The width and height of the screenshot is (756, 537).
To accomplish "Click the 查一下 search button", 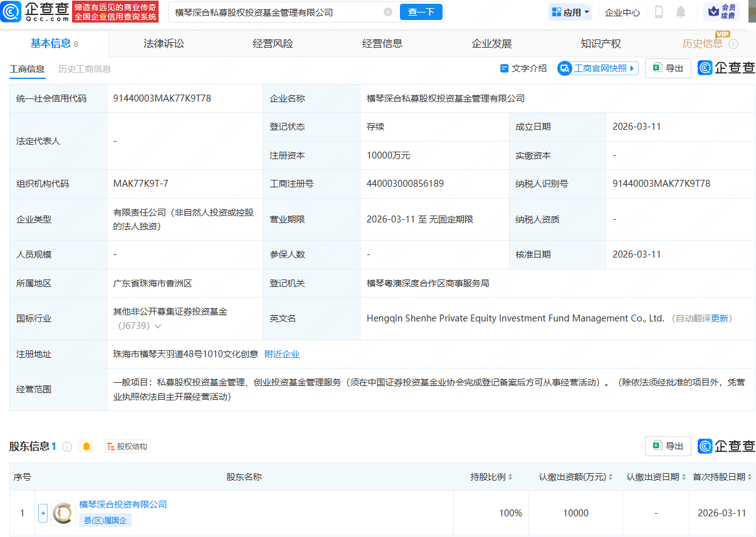I will [x=421, y=11].
